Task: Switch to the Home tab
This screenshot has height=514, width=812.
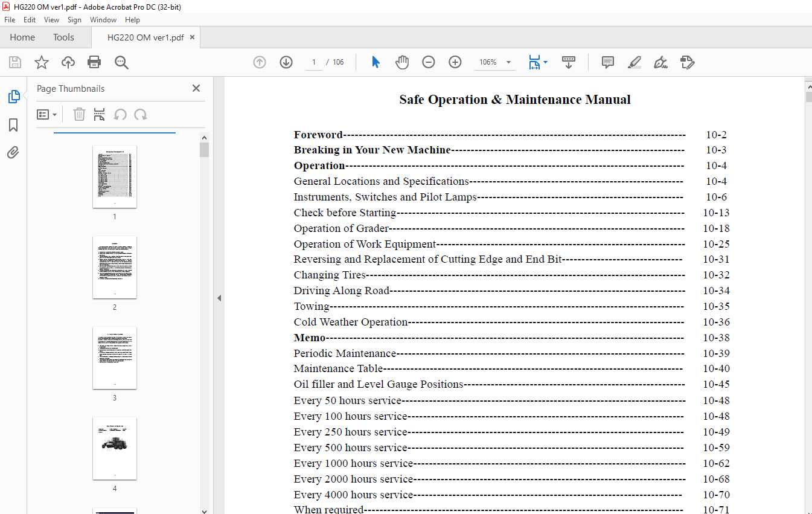Action: click(x=22, y=37)
